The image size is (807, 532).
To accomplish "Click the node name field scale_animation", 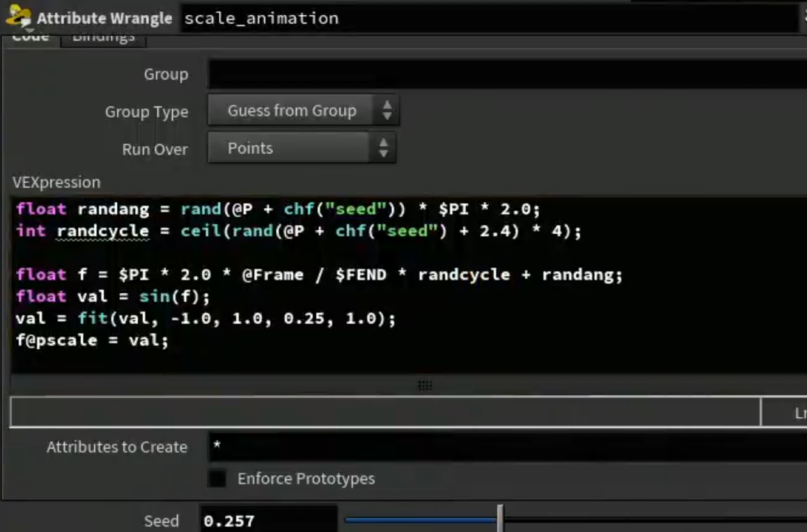I will pos(489,18).
